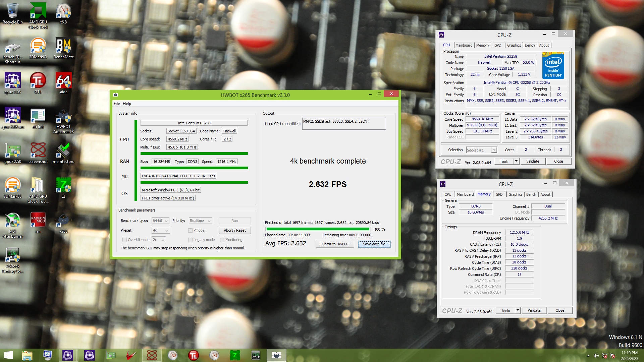Screen dimensions: 644x362
Task: Open the Overkill mode 2x dropdown
Action: click(x=159, y=240)
